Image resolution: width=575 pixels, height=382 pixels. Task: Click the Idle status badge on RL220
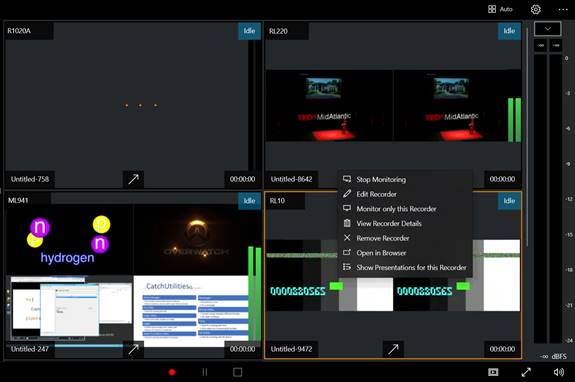pyautogui.click(x=509, y=31)
